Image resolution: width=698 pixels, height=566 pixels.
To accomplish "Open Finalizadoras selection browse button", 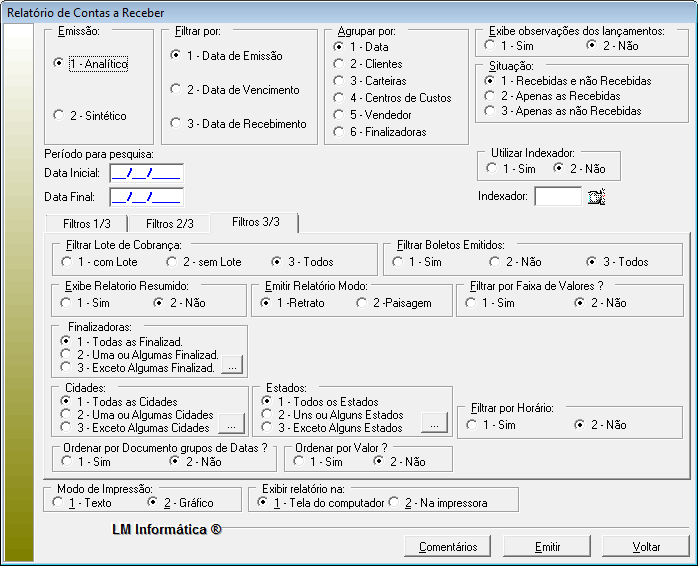I will coord(232,367).
